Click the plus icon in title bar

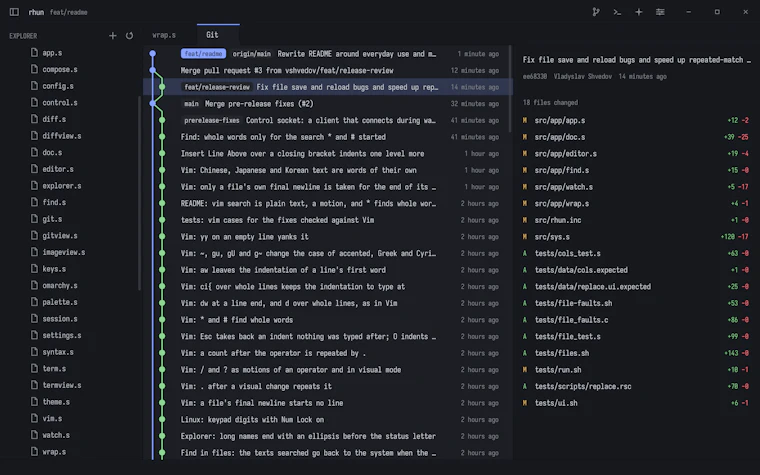(x=639, y=12)
